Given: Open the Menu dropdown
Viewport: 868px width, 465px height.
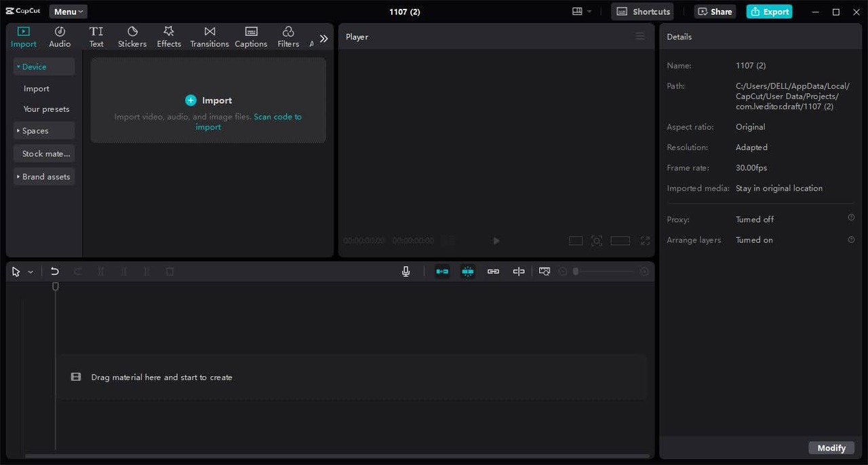Looking at the screenshot, I should coord(67,11).
